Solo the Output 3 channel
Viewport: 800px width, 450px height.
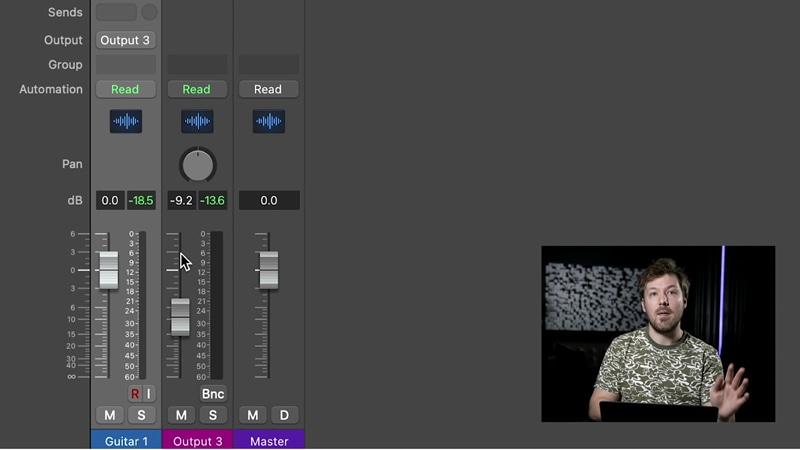coord(212,415)
